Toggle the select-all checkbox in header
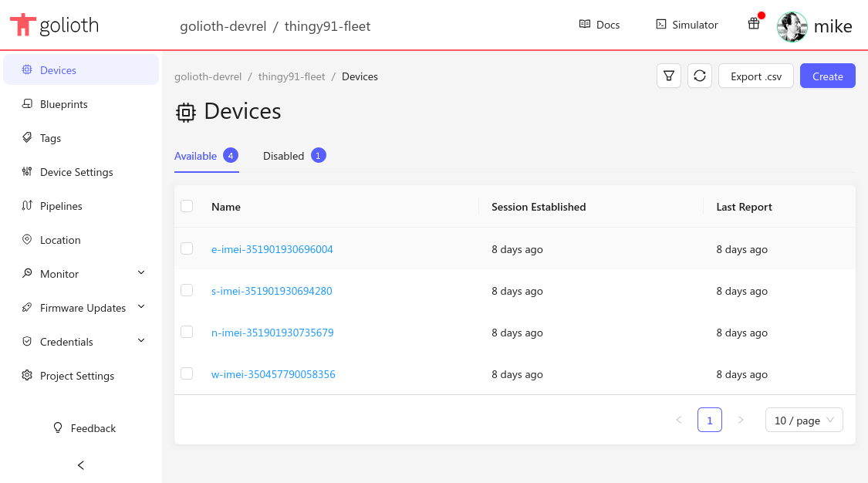The width and height of the screenshot is (868, 483). pyautogui.click(x=187, y=206)
